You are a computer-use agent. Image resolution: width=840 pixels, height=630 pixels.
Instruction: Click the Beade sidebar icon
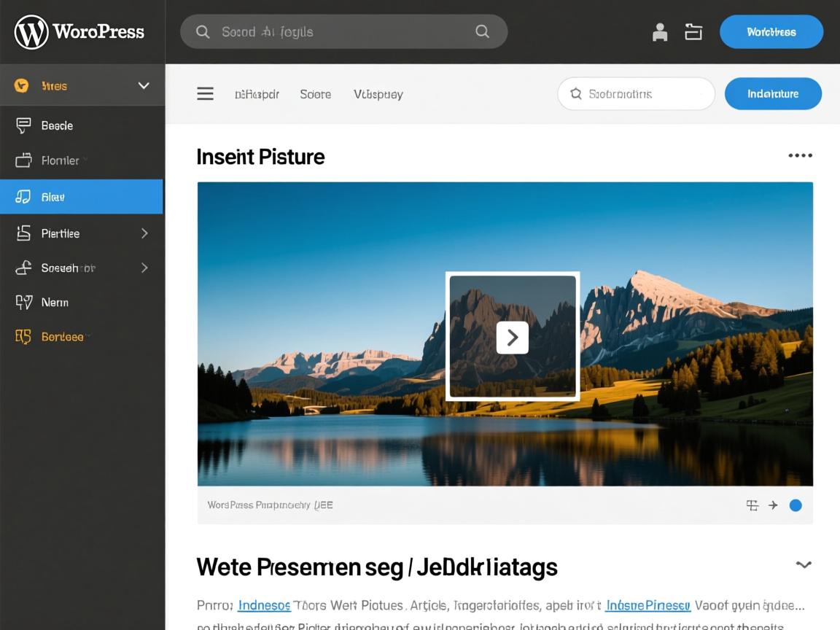click(x=23, y=125)
